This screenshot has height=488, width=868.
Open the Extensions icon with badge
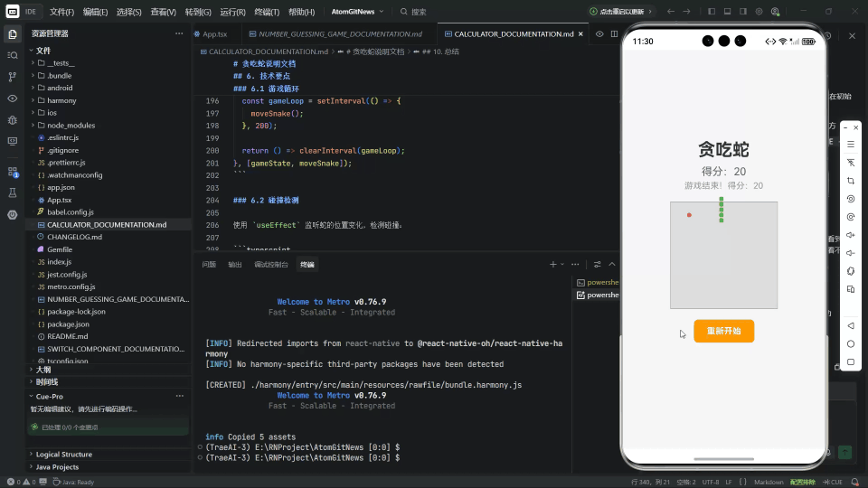(12, 172)
